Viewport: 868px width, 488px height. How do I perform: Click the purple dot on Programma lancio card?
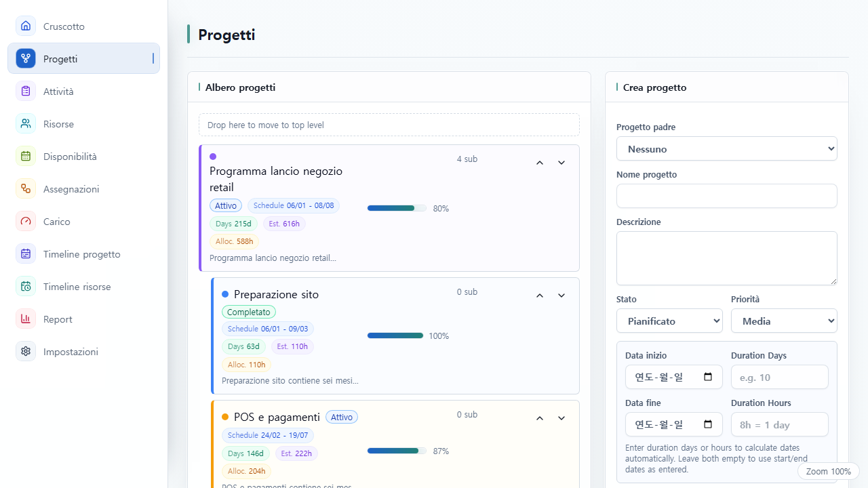point(213,157)
